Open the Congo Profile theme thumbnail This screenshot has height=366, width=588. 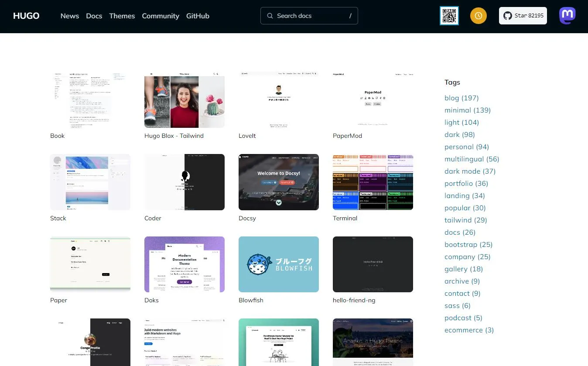[90, 342]
